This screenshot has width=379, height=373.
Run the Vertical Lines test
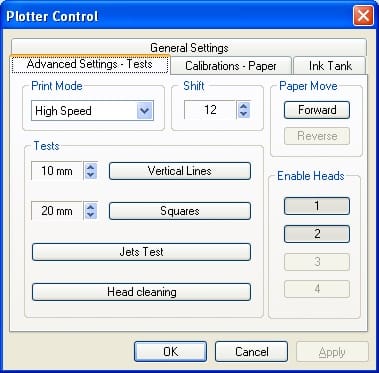pos(180,171)
